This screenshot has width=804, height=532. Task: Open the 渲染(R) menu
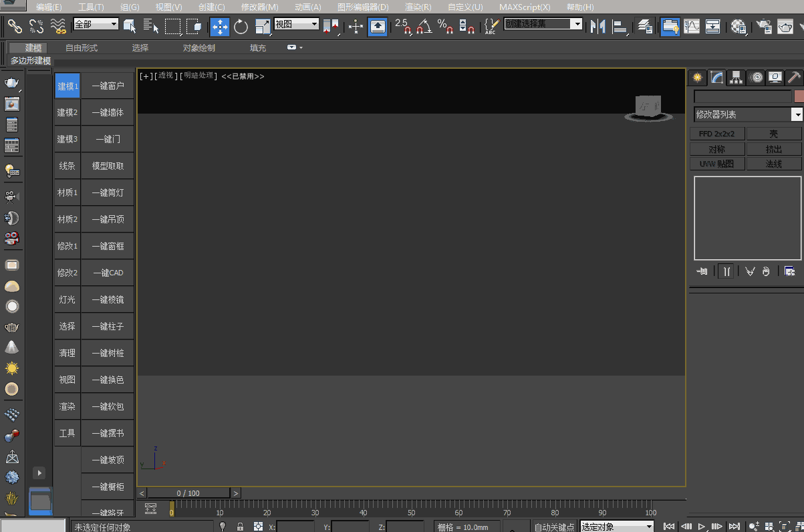(418, 7)
